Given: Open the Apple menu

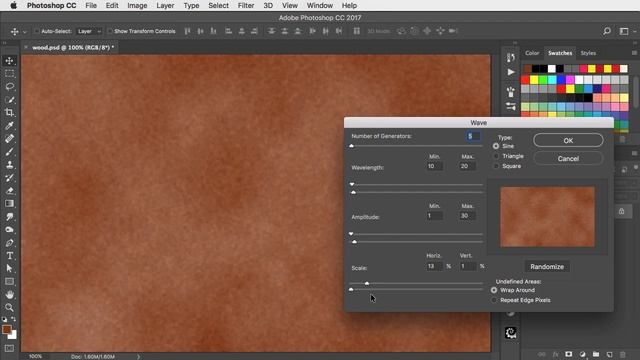Looking at the screenshot, I should point(13,6).
